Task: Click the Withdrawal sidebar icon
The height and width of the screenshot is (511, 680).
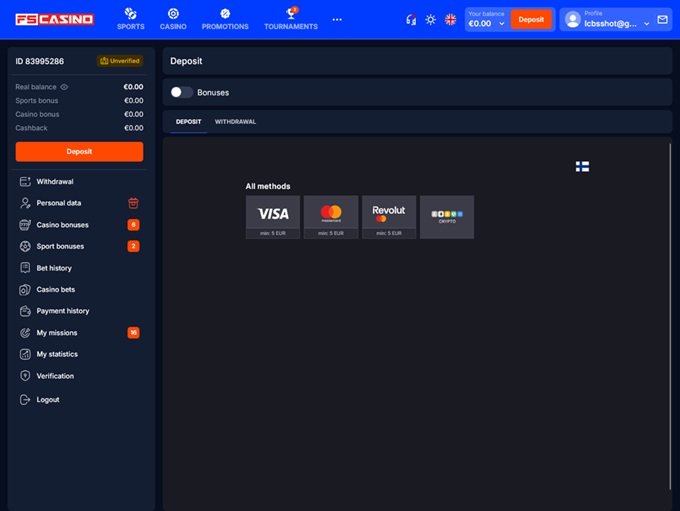Action: click(x=25, y=181)
